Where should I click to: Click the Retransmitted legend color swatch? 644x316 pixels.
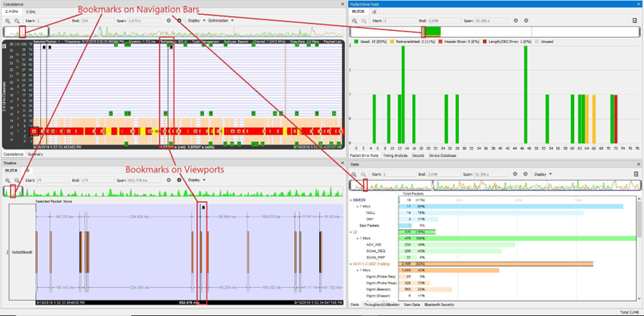pos(391,42)
